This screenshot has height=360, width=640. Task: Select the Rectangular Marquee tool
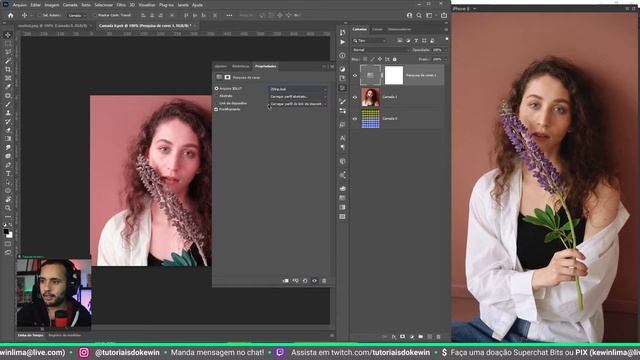[8, 44]
